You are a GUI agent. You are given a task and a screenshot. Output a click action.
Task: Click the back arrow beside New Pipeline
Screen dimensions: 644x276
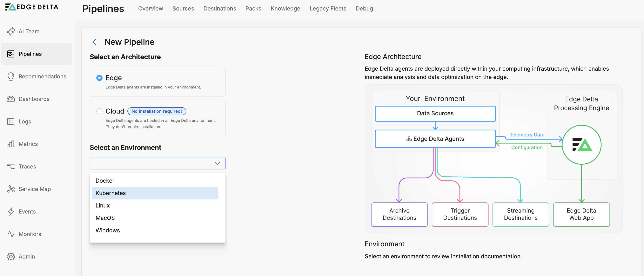[95, 42]
